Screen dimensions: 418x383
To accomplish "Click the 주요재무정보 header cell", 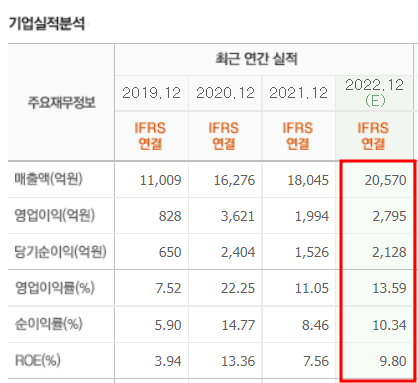I will coord(62,102).
